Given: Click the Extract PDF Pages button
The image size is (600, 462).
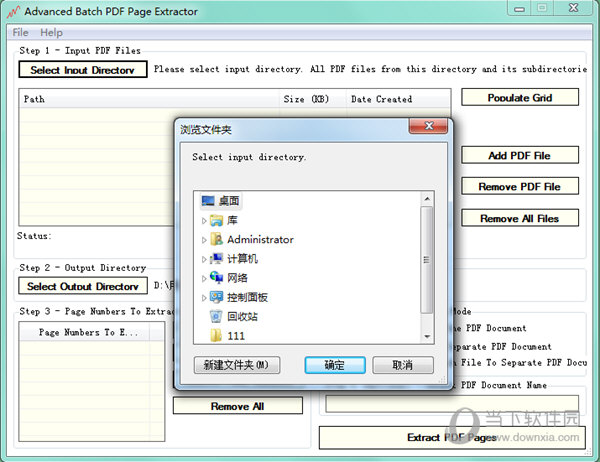Looking at the screenshot, I should 452,438.
